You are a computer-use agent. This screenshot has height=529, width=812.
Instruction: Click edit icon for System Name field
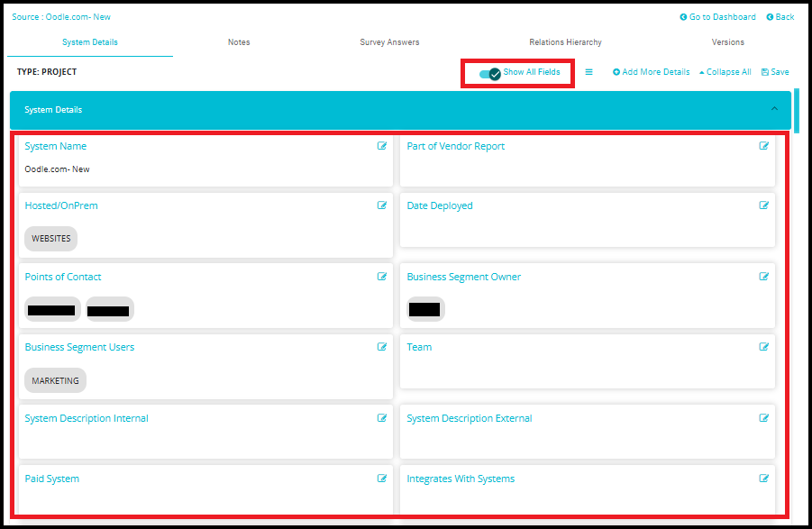(x=382, y=146)
